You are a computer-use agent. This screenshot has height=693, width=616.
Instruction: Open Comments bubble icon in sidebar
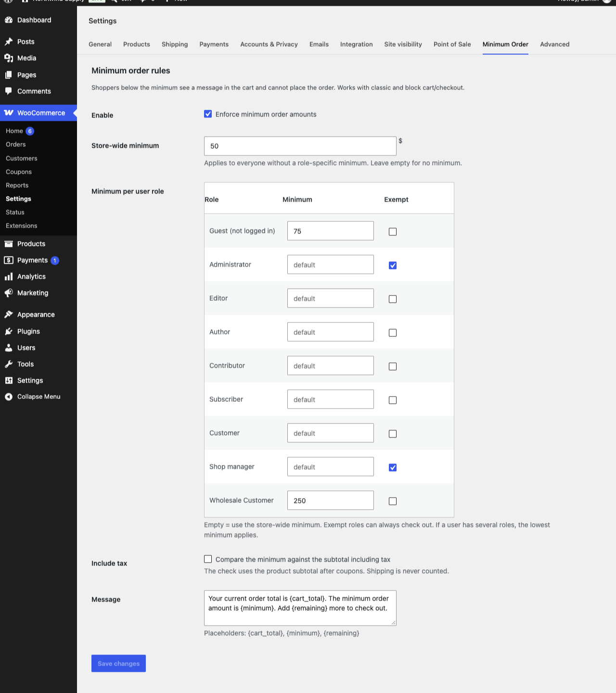(9, 91)
